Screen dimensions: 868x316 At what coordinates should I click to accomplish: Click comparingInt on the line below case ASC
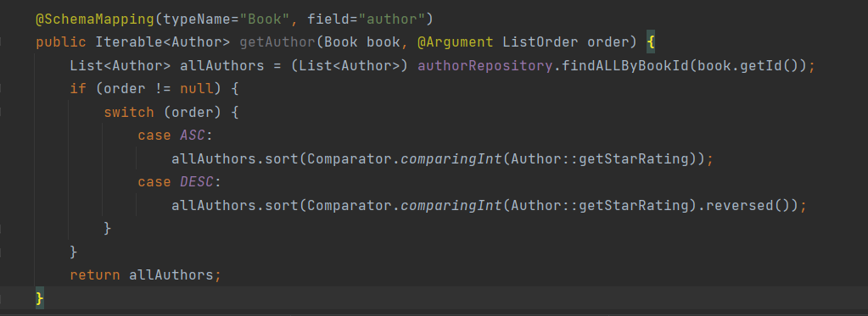[x=451, y=159]
